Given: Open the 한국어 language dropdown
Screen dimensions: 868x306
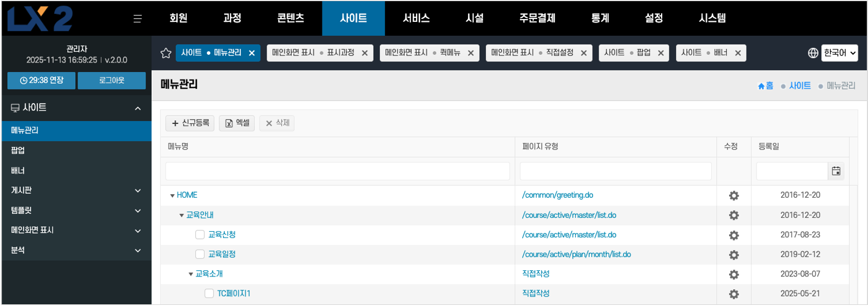Looking at the screenshot, I should point(839,53).
